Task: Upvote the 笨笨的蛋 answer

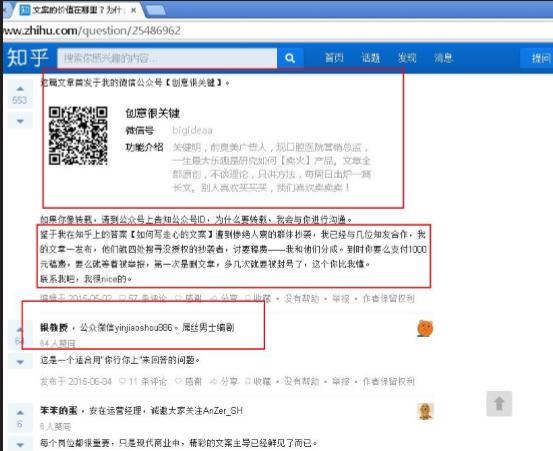Action: point(20,413)
